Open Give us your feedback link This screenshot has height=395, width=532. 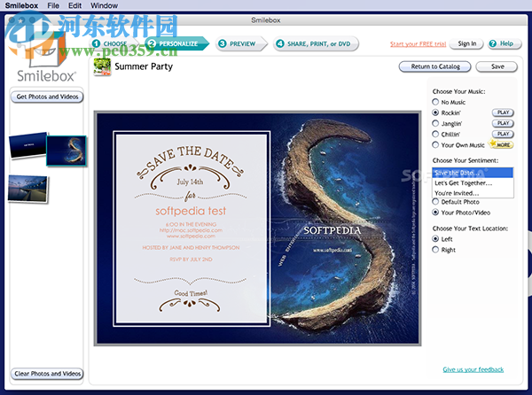[473, 369]
